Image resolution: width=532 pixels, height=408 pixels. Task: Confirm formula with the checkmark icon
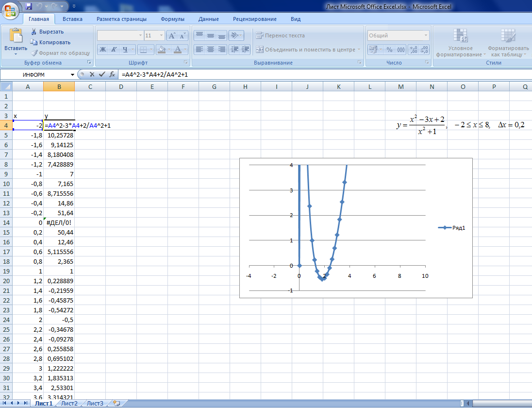101,74
